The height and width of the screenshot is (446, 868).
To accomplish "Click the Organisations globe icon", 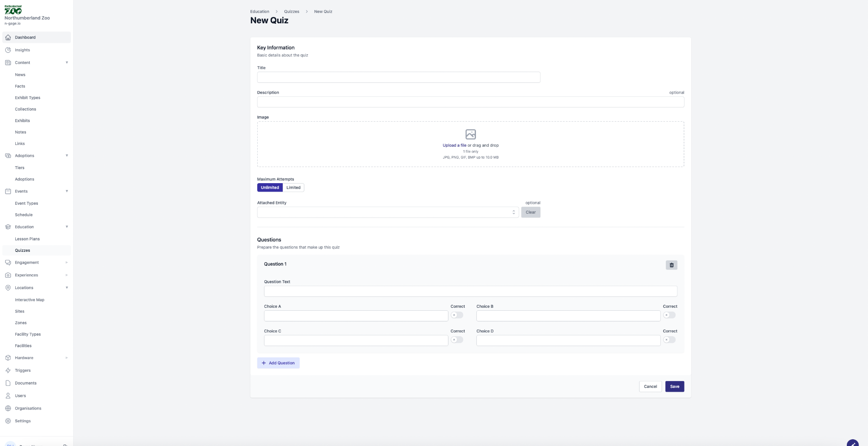I will (x=8, y=408).
